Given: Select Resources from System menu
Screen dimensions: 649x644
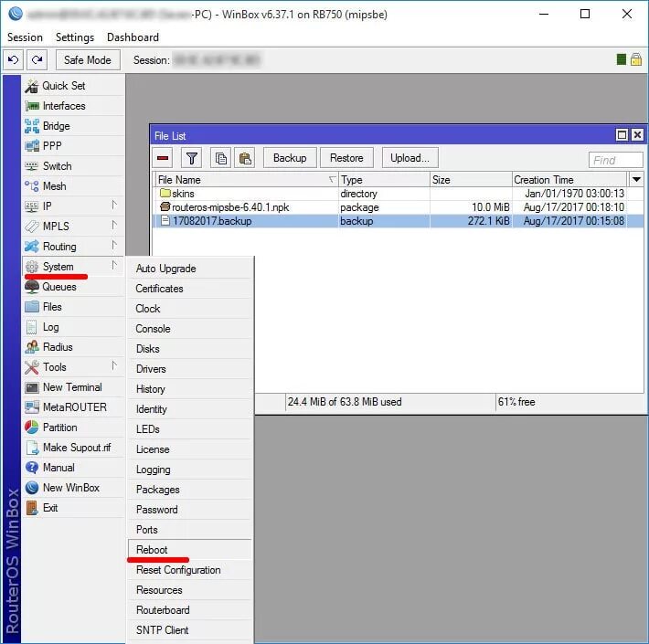Looking at the screenshot, I should pyautogui.click(x=190, y=590).
